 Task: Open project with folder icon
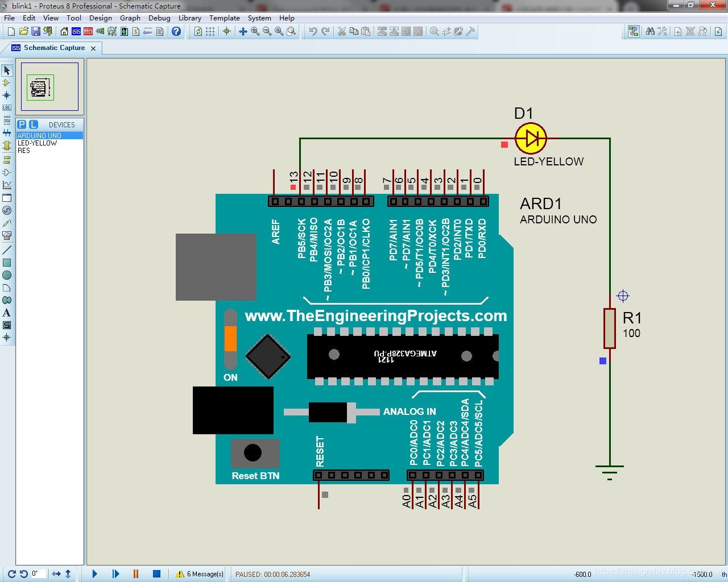[23, 31]
